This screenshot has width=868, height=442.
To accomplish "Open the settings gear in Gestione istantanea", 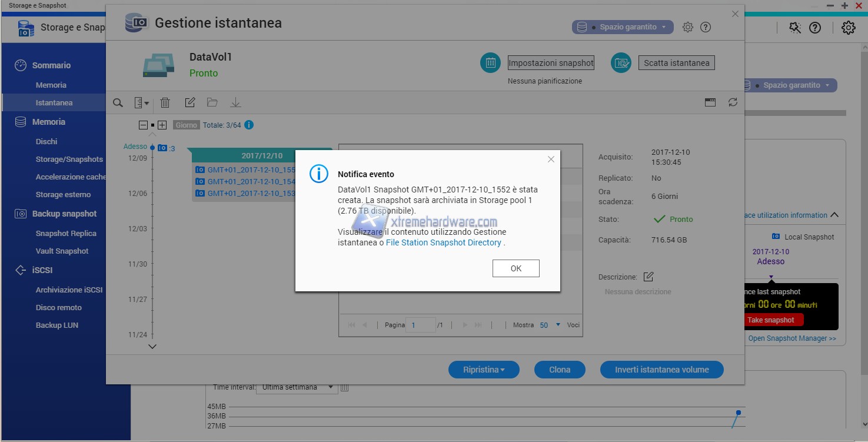I will [x=687, y=27].
